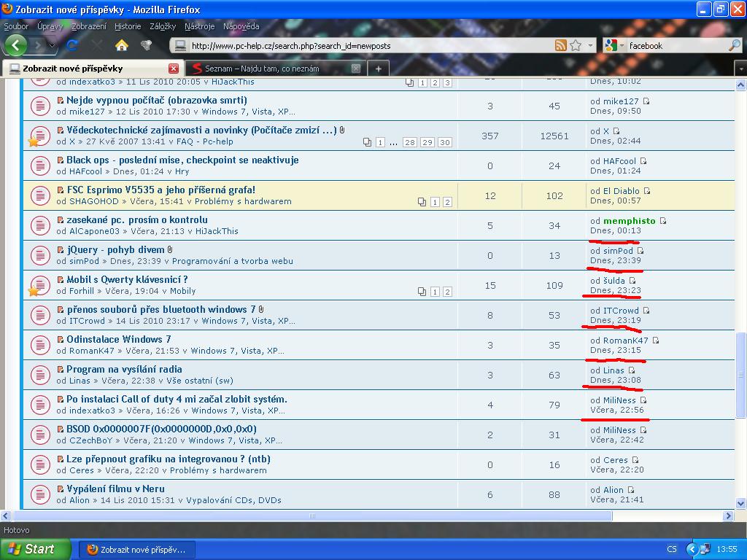Open topic 'přenos souborů přes bluetooth windows 7'

161,309
